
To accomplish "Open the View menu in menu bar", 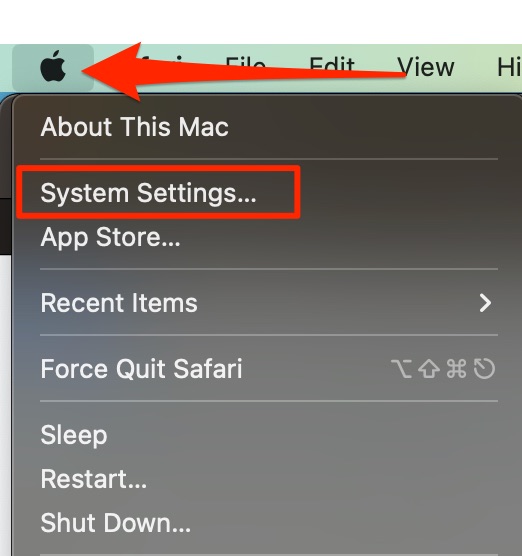I will pos(425,67).
